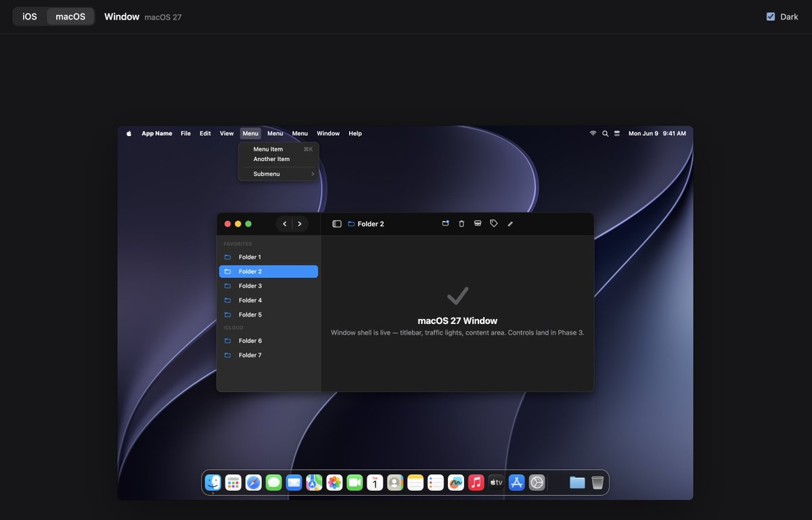812x520 pixels.
Task: Open the folder stack in dock
Action: click(x=577, y=482)
